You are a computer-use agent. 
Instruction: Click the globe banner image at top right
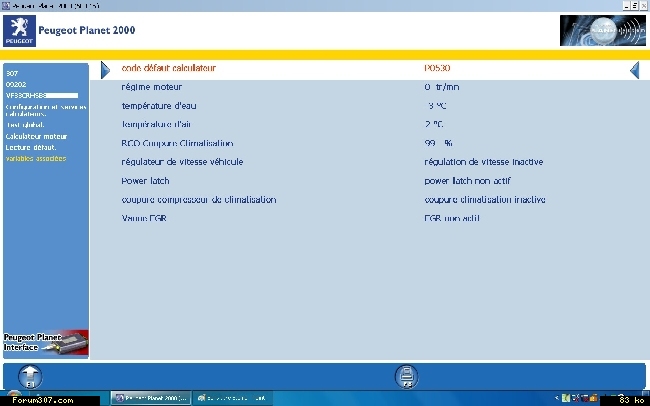pos(602,30)
